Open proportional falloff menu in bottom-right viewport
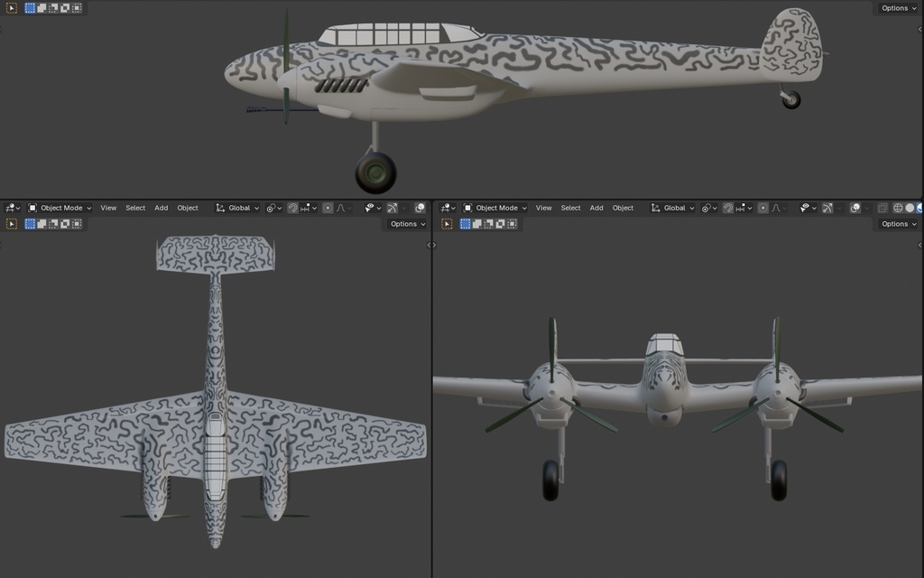Viewport: 924px width, 578px height. tap(780, 208)
